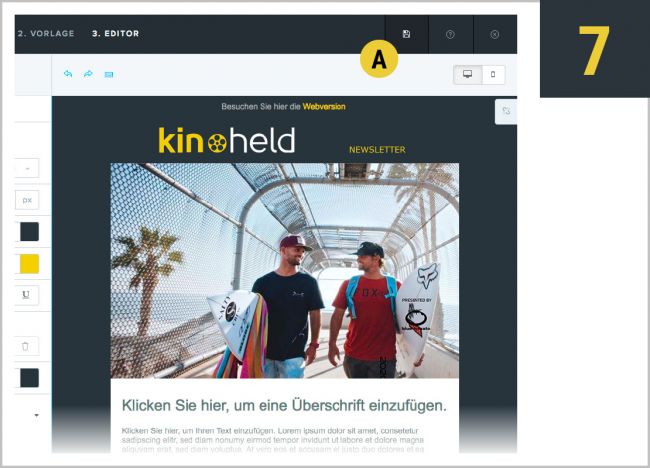The width and height of the screenshot is (650, 468).
Task: Open the dash value dropdown in the sidebar
Action: pyautogui.click(x=27, y=168)
